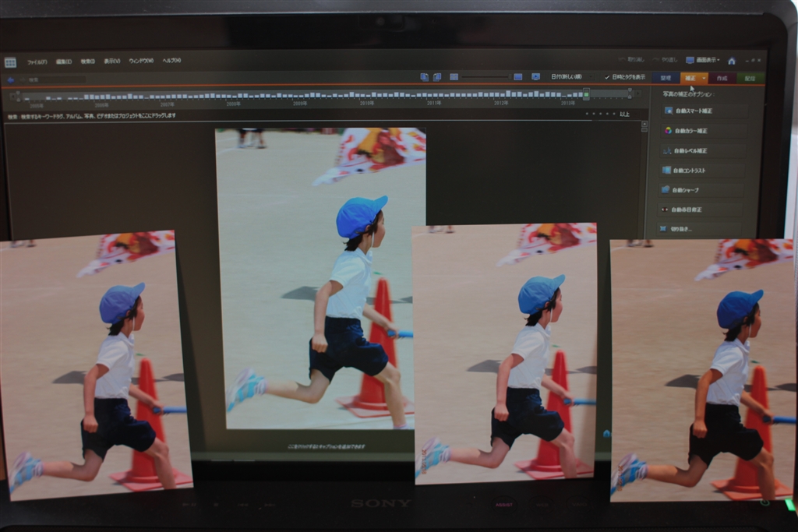Switch to the 整理 tab
This screenshot has height=532, width=798.
click(666, 78)
